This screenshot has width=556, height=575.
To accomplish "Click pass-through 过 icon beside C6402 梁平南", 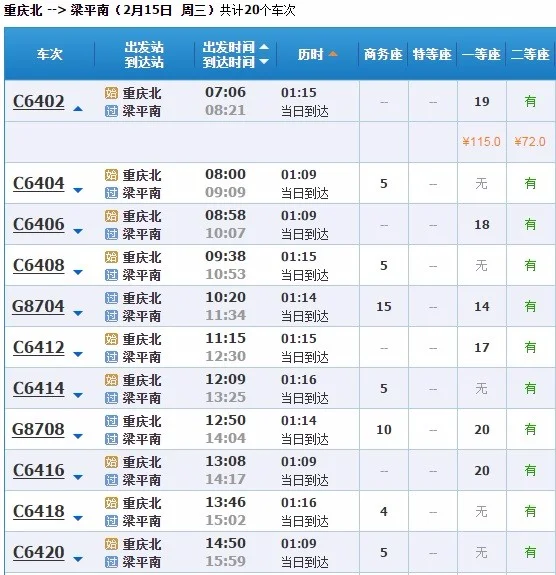I will [111, 111].
